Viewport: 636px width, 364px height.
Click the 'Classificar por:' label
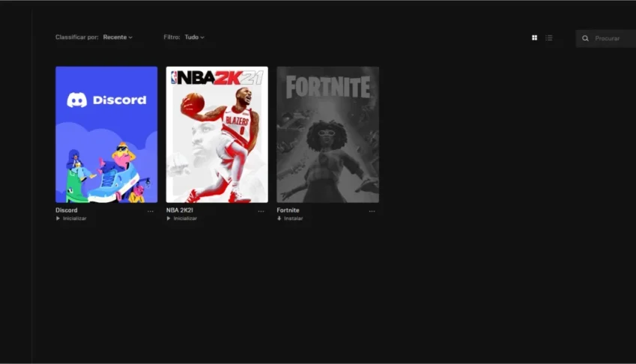point(77,37)
